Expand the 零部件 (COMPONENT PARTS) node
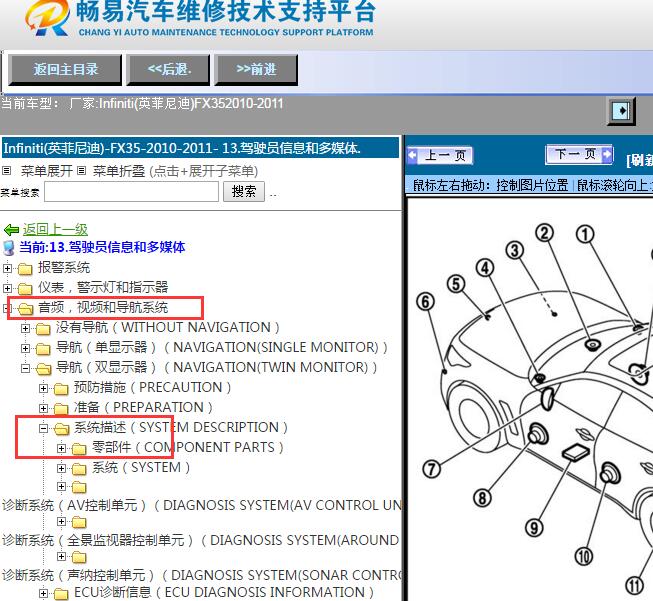The width and height of the screenshot is (653, 601). 61,448
